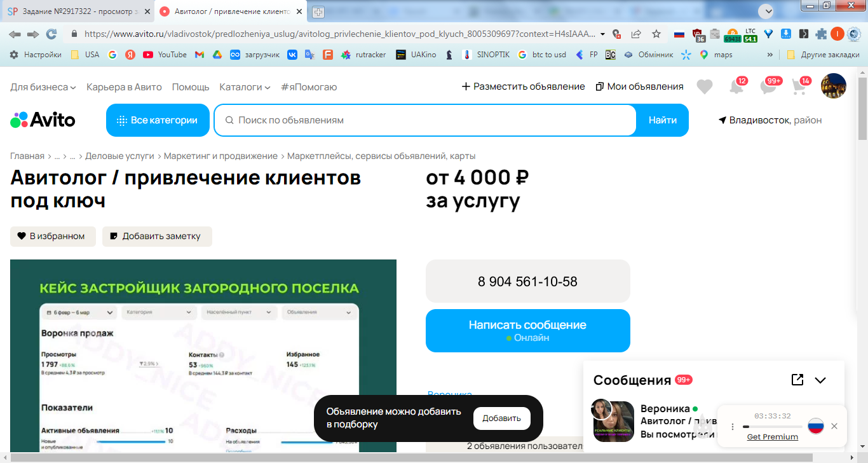Screen dimensions: 868x463
Task: Click the Avito logo
Action: (43, 120)
